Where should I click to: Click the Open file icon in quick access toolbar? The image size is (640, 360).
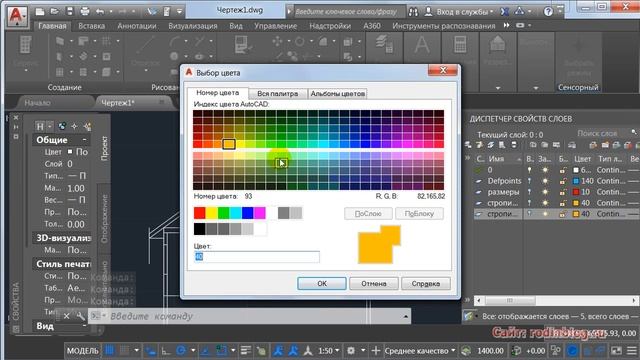point(54,11)
